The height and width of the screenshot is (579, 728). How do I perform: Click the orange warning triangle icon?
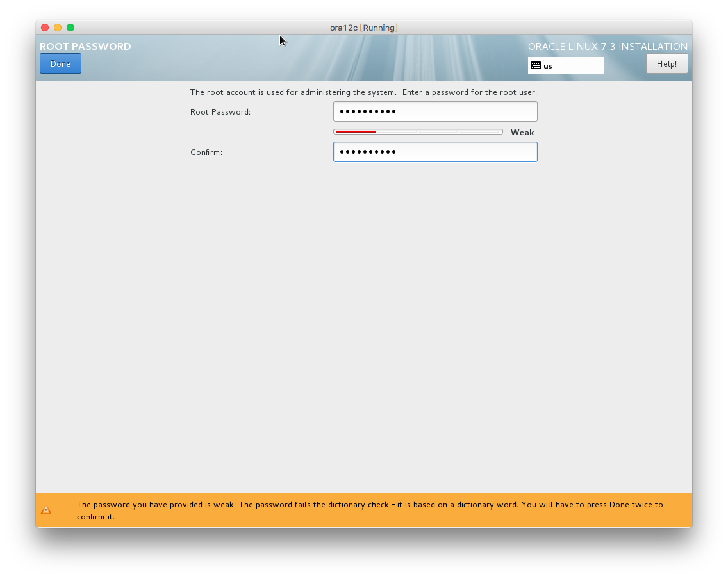click(46, 510)
